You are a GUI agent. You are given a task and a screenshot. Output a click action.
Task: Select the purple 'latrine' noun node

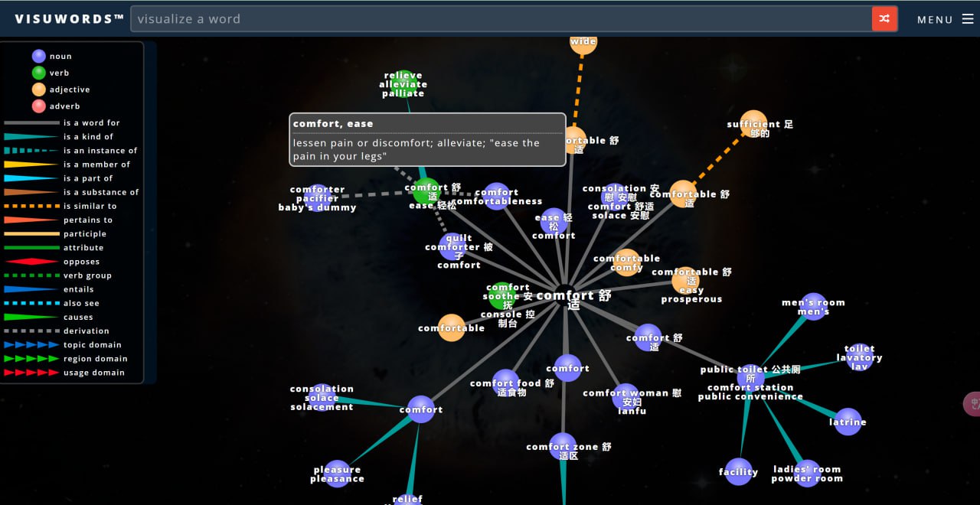click(848, 422)
